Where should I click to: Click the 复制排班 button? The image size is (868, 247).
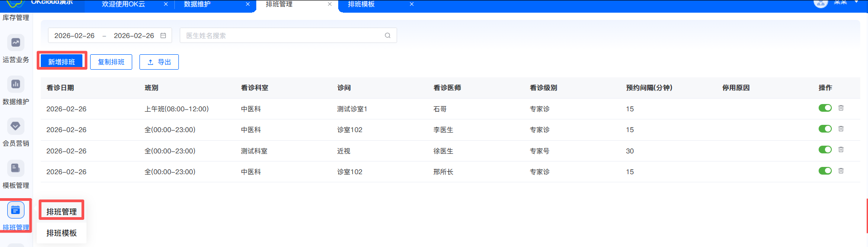[x=111, y=62]
